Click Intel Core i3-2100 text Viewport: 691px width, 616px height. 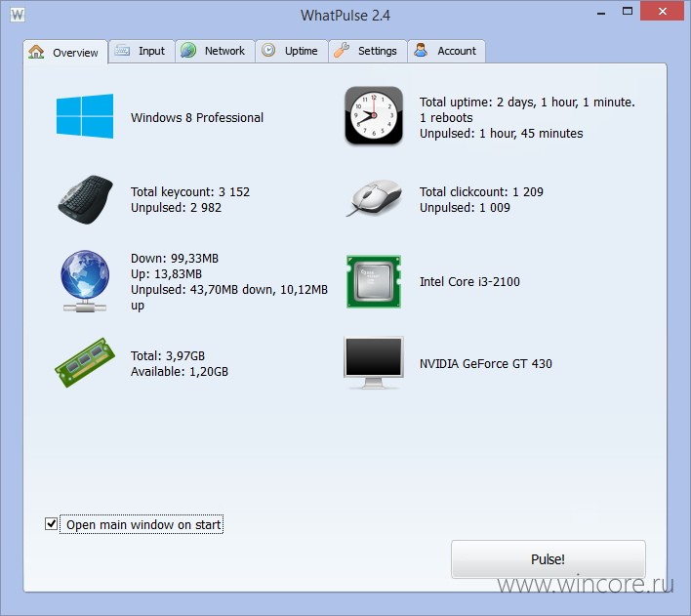469,282
